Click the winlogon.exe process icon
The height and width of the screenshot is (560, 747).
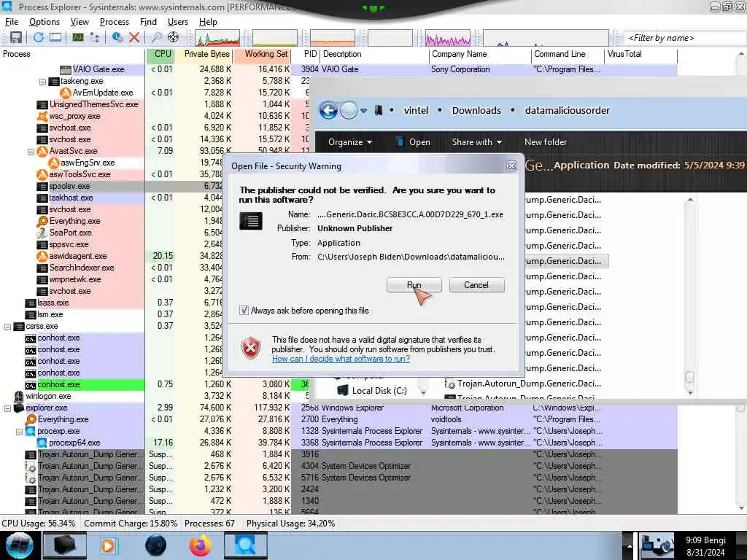[x=19, y=396]
